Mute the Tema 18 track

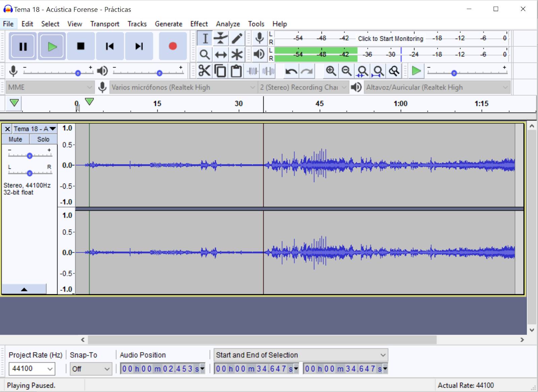point(15,139)
